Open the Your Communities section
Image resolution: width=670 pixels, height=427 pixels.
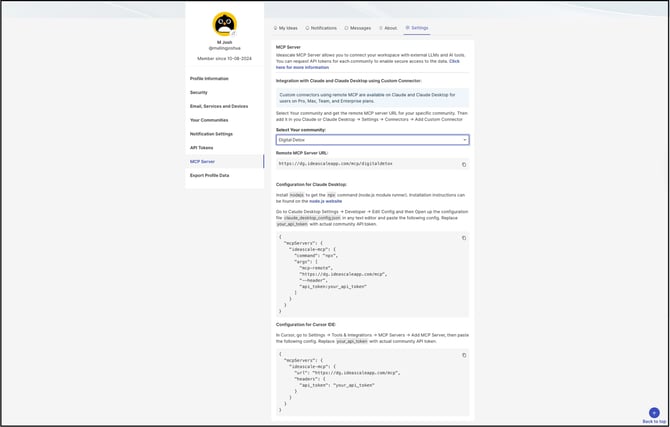tap(209, 120)
